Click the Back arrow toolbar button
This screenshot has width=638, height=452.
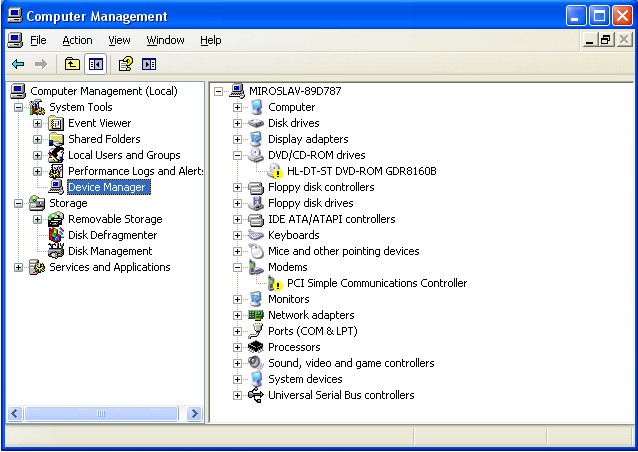coord(18,64)
